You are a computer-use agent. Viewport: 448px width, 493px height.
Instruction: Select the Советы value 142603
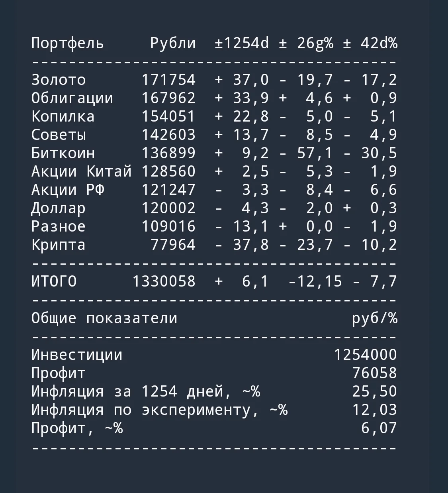pyautogui.click(x=169, y=135)
